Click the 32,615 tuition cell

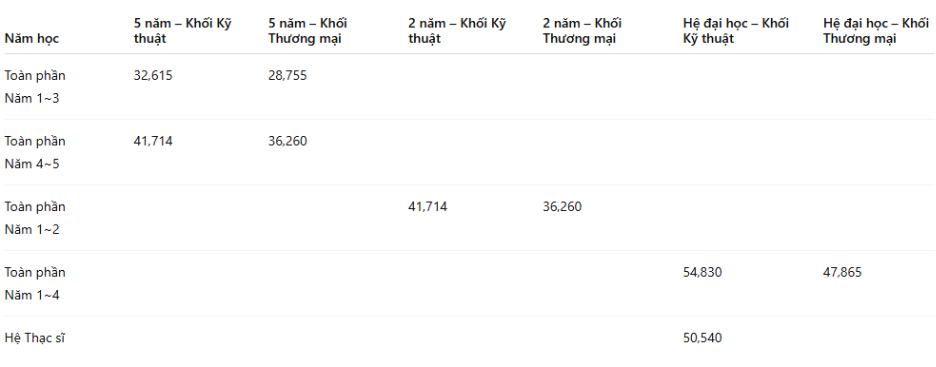click(153, 76)
